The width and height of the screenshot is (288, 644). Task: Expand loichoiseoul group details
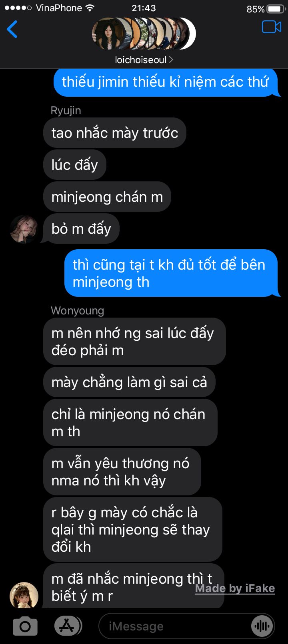[144, 60]
